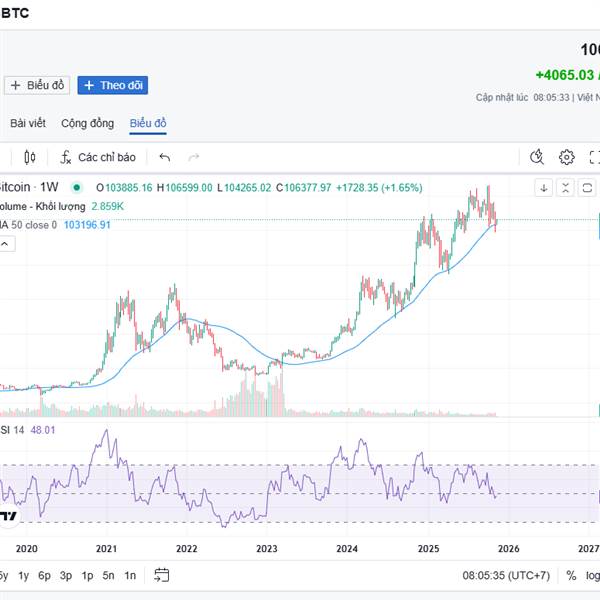
Task: Click the Theo dõi follow button
Action: [112, 85]
